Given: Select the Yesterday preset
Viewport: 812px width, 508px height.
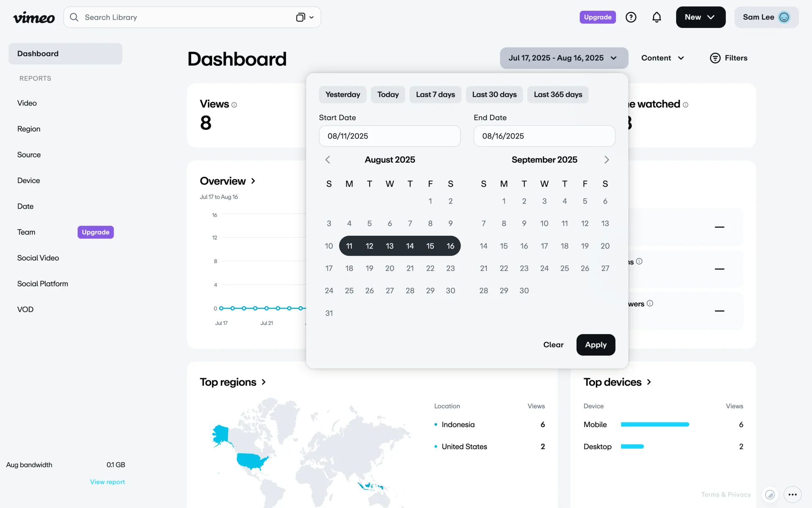Looking at the screenshot, I should [x=343, y=94].
